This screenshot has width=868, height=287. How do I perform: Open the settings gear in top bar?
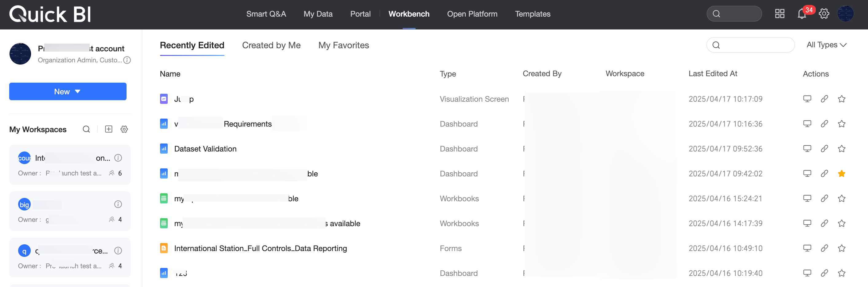pos(824,14)
